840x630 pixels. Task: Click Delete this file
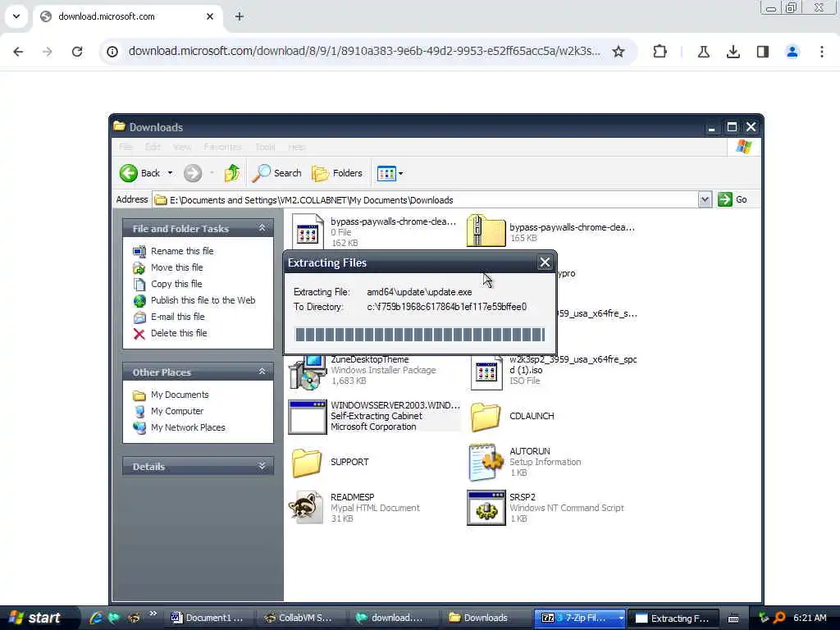click(179, 333)
